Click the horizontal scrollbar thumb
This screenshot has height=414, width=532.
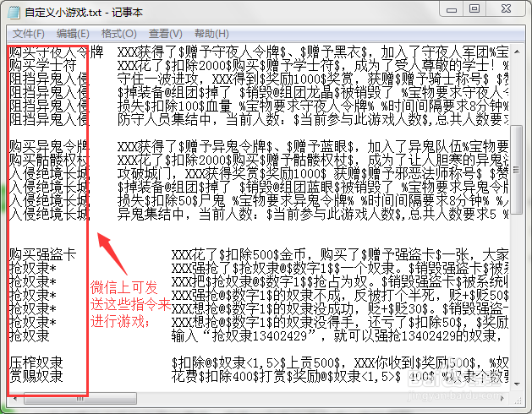(80, 399)
